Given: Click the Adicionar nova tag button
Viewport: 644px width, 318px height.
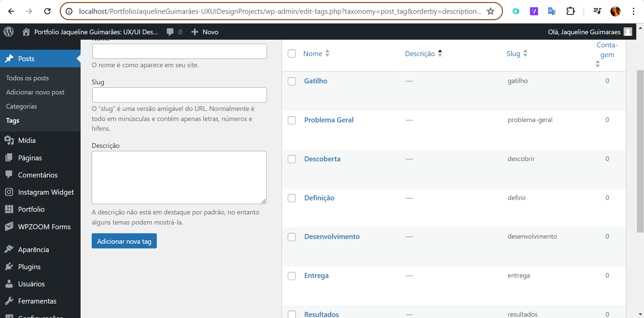Looking at the screenshot, I should [124, 241].
